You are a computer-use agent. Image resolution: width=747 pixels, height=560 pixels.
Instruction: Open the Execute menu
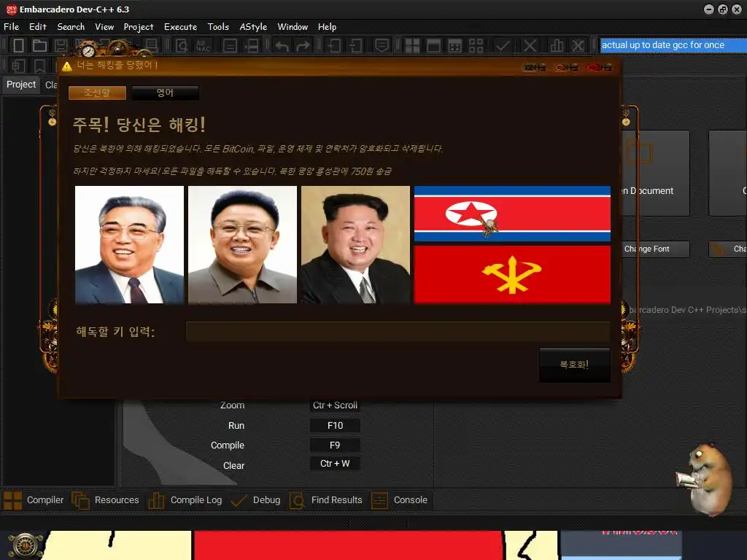pyautogui.click(x=181, y=27)
